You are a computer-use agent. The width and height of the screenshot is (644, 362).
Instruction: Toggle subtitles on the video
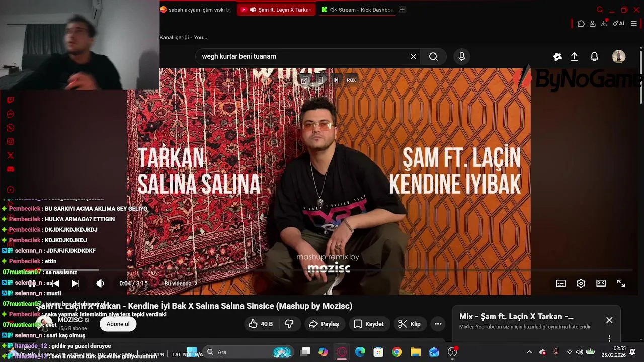(560, 284)
